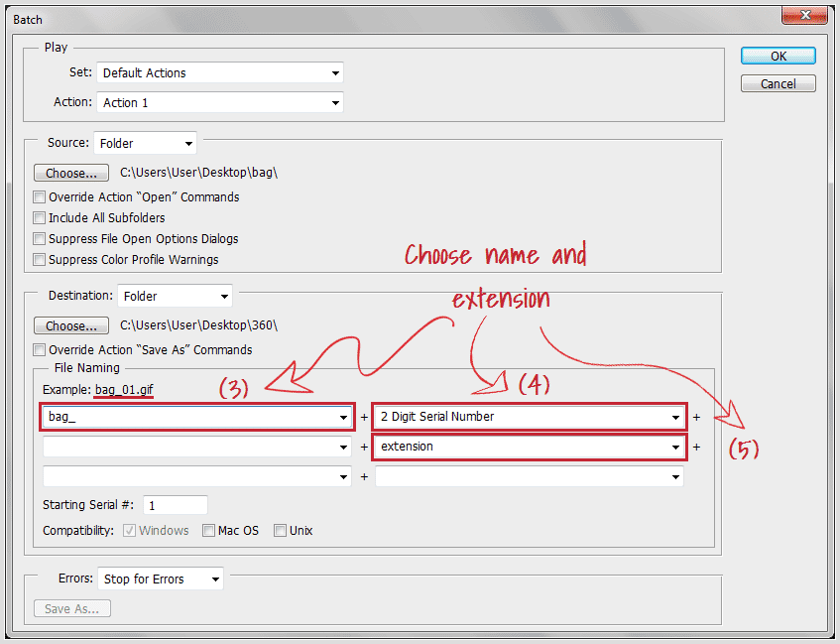Click the disabled Save As button
Viewport: 840px width, 644px height.
(x=71, y=608)
